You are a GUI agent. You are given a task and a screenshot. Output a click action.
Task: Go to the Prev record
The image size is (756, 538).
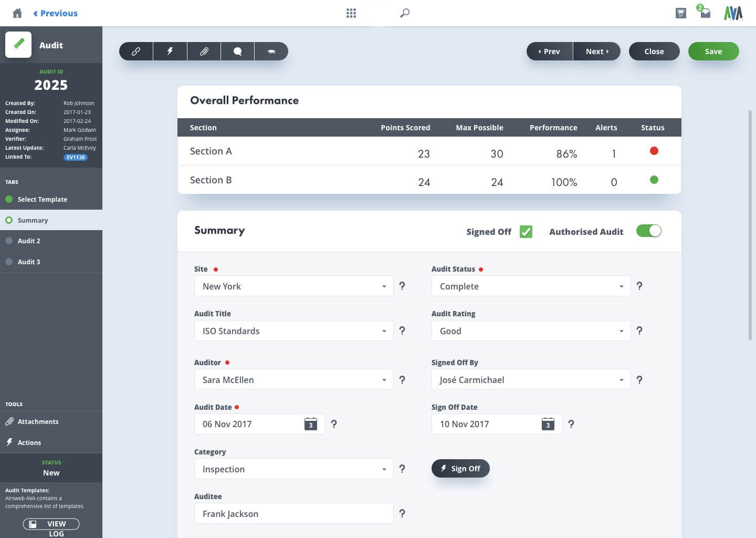[x=549, y=51]
